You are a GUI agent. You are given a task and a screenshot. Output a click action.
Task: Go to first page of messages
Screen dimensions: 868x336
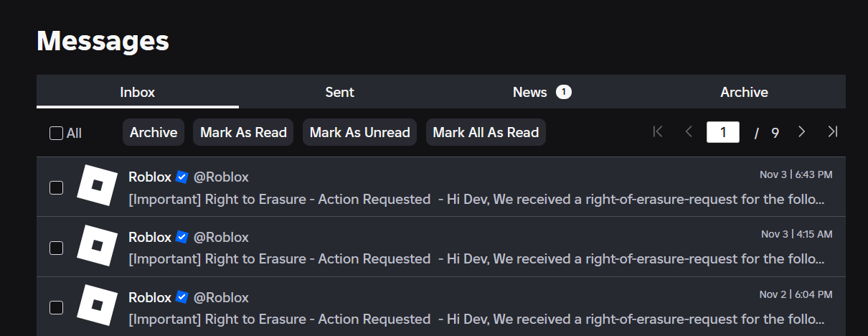point(658,132)
